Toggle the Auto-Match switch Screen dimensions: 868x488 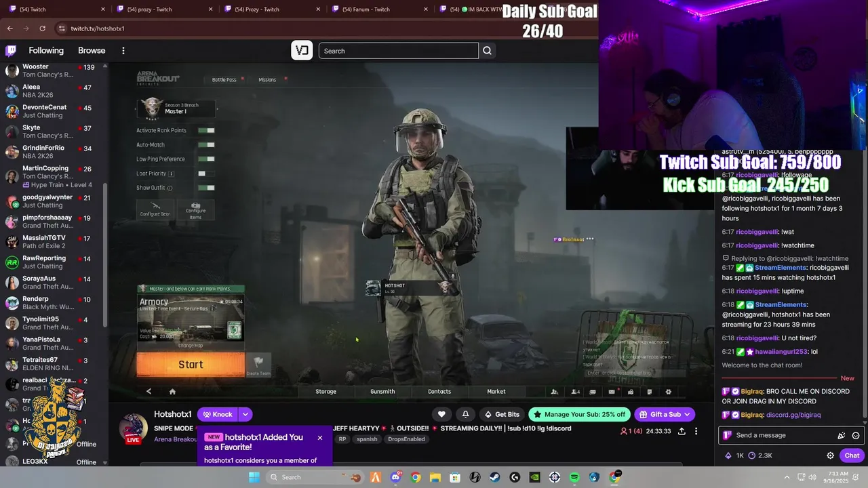click(206, 144)
